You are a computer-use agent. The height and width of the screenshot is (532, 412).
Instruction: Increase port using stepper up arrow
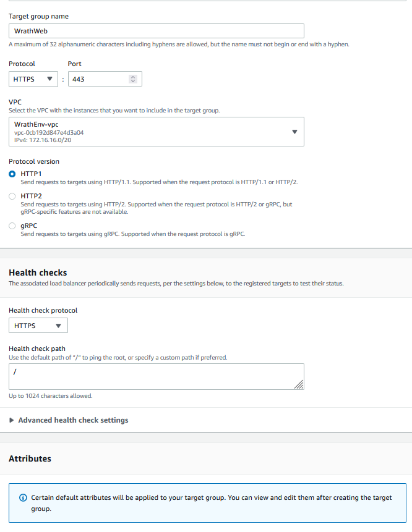[132, 77]
